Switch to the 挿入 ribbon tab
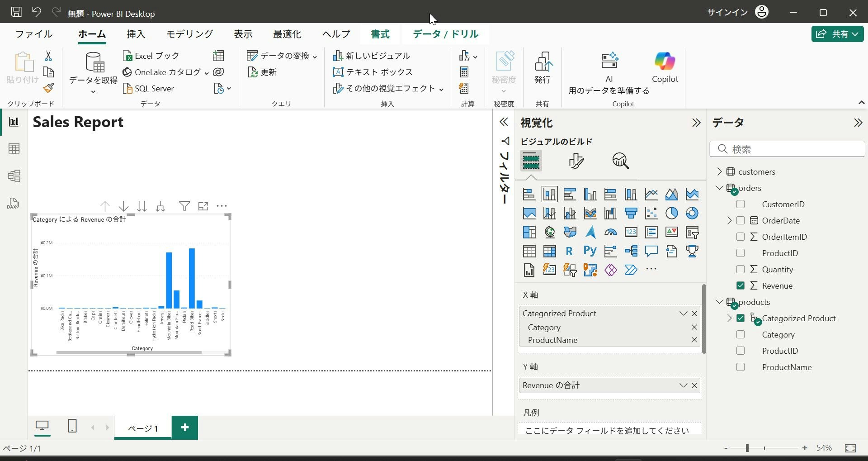Viewport: 868px width, 461px height. click(x=136, y=34)
